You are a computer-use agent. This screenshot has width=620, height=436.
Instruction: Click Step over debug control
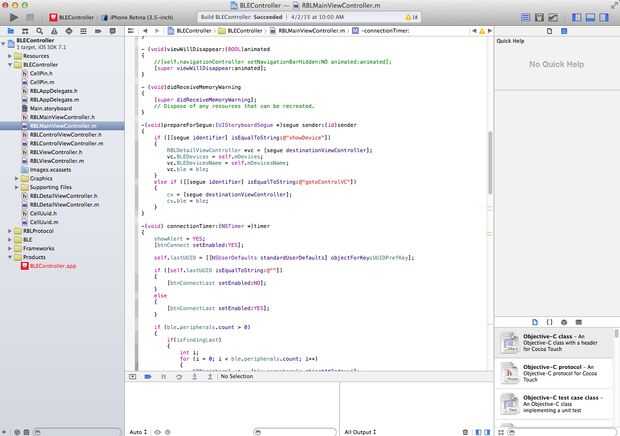[179, 377]
